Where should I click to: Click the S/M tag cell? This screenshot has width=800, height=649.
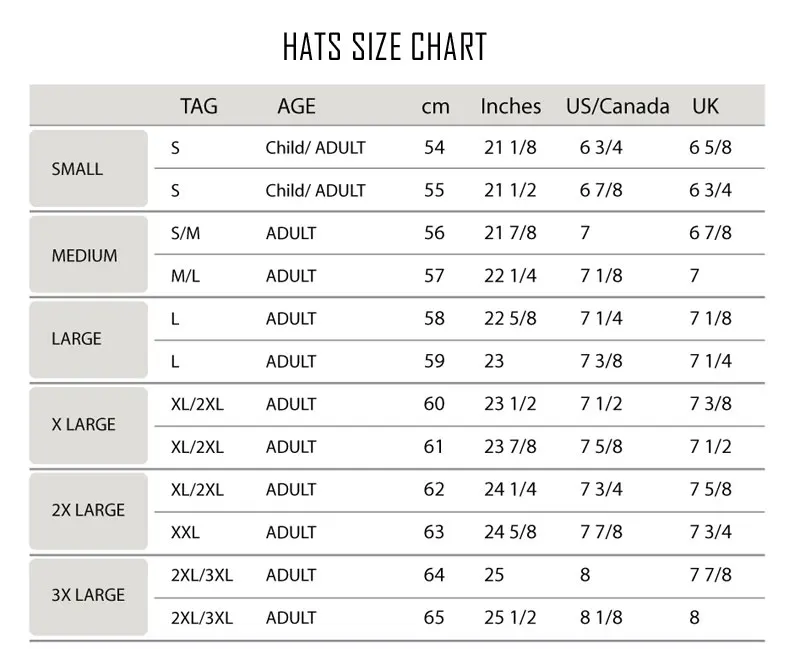(x=186, y=233)
